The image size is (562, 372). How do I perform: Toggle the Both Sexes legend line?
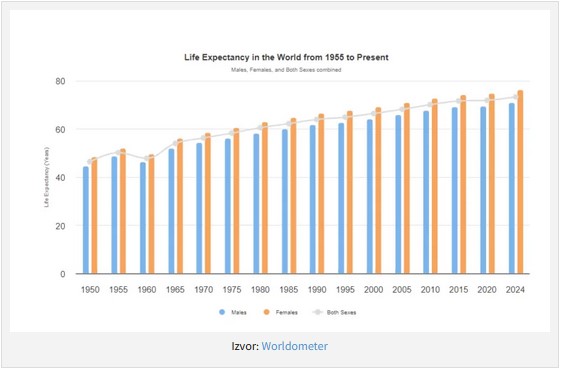(x=335, y=312)
